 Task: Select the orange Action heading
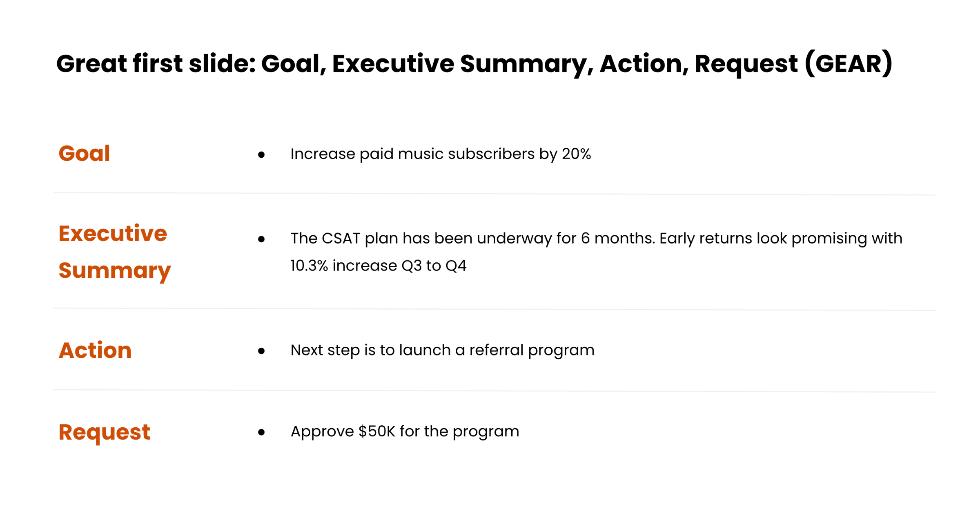click(95, 351)
